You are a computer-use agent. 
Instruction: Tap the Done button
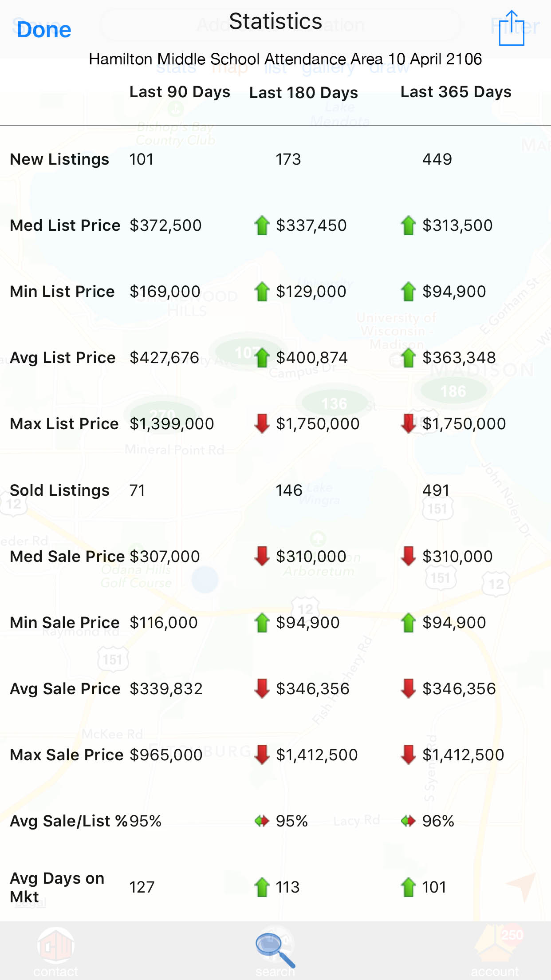click(x=44, y=30)
